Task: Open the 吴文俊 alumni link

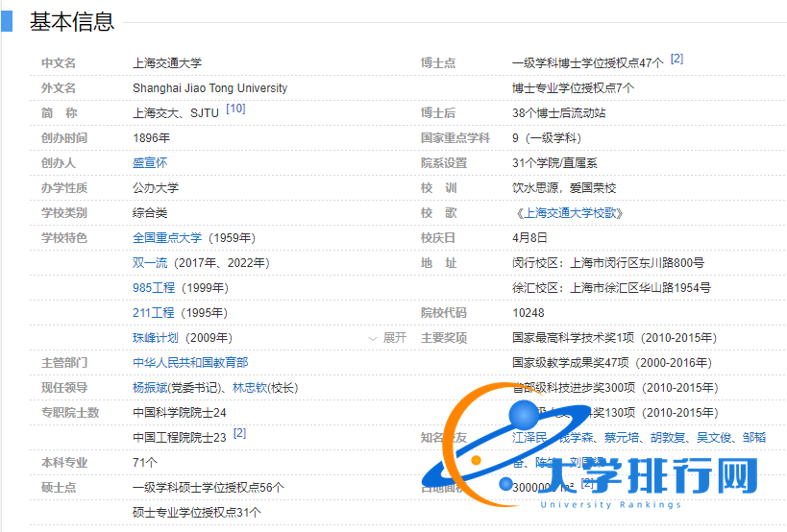Action: [x=714, y=438]
